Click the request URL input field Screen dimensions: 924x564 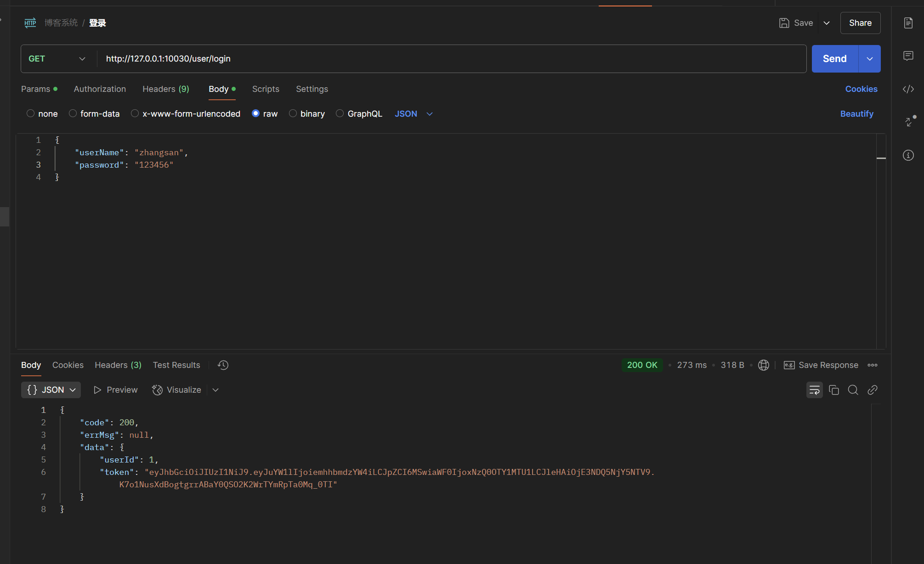450,59
